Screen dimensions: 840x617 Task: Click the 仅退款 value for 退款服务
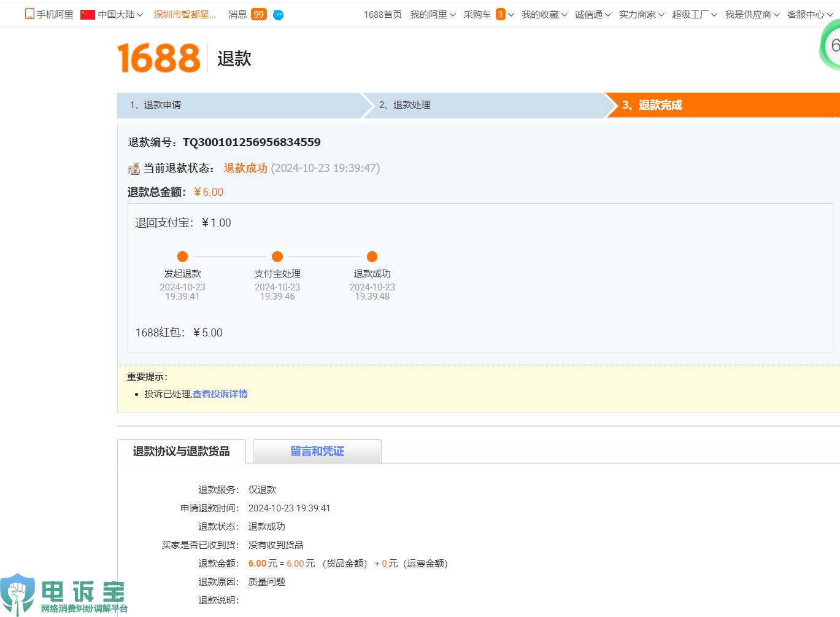[x=262, y=490]
